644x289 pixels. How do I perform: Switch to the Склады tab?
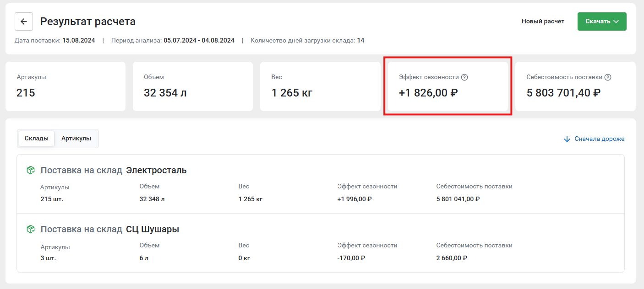point(37,139)
